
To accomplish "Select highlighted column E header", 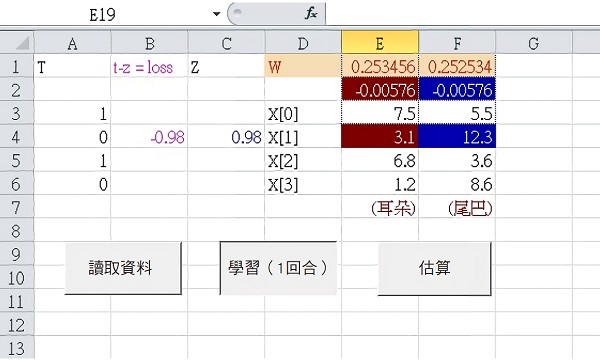I will (380, 42).
